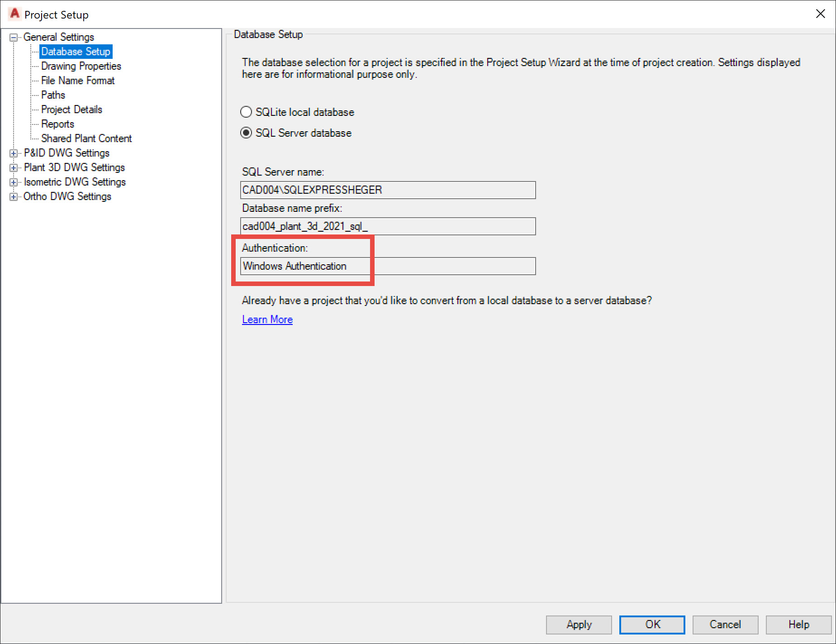Select the Reports settings entry

[x=57, y=124]
